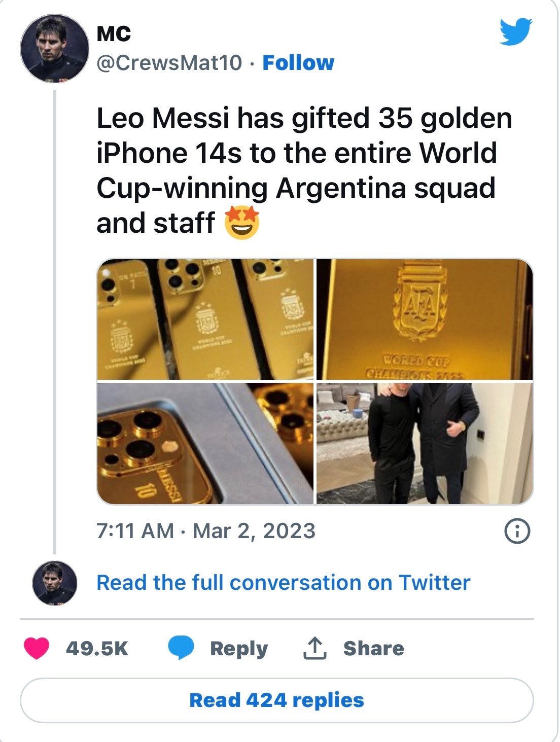Open the 7:11 AM Mar 2, 2023 timestamp
560x742 pixels.
pos(206,531)
